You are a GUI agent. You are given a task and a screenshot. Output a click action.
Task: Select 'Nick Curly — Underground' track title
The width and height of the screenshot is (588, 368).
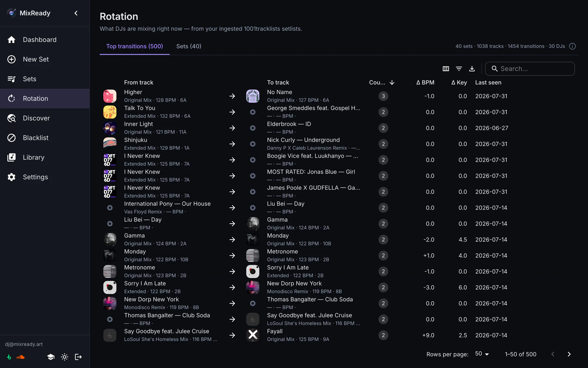(x=303, y=140)
